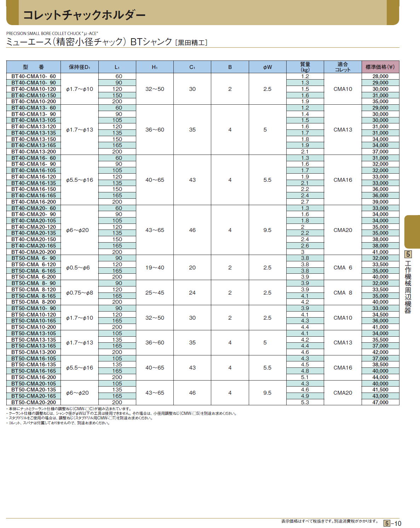Click the 質量(kg) column header
Viewport: 420px width, 528px height.
(305, 67)
